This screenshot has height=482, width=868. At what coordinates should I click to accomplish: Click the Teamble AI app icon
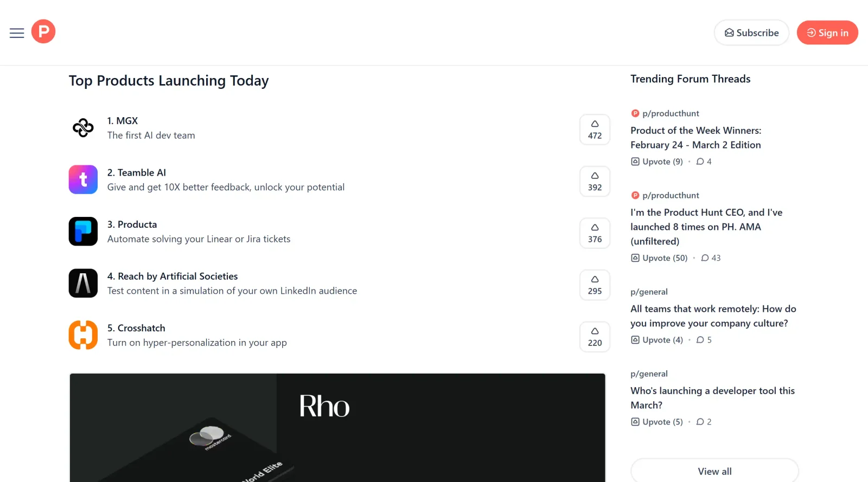pyautogui.click(x=82, y=179)
